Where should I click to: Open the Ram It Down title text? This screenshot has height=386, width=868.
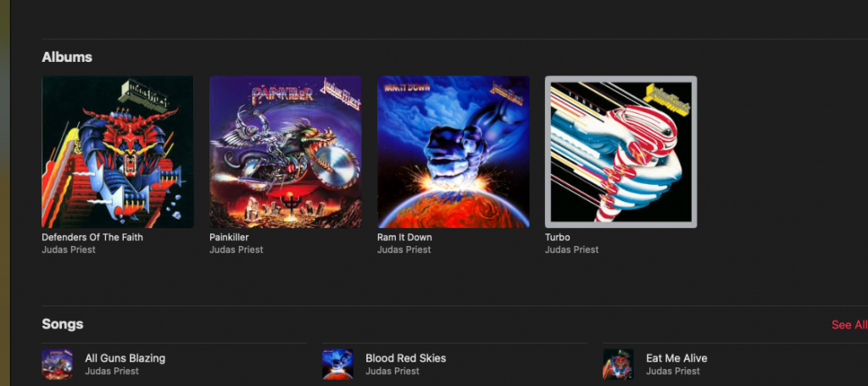(x=404, y=237)
